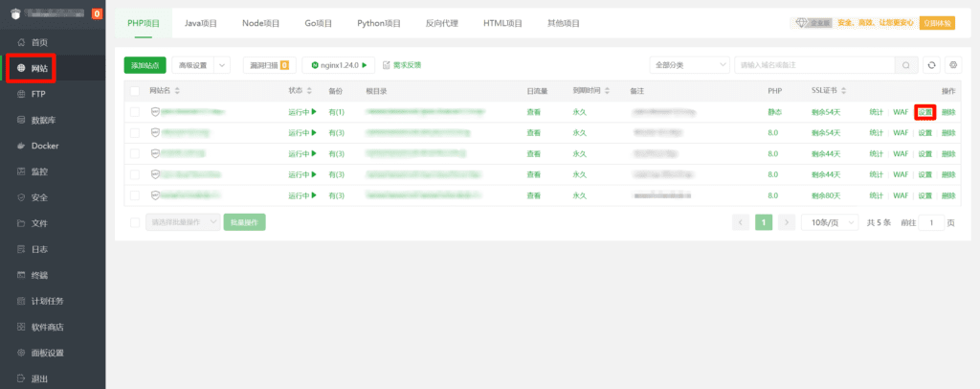This screenshot has width=980, height=389.
Task: Click the magnifier search icon
Action: point(906,65)
